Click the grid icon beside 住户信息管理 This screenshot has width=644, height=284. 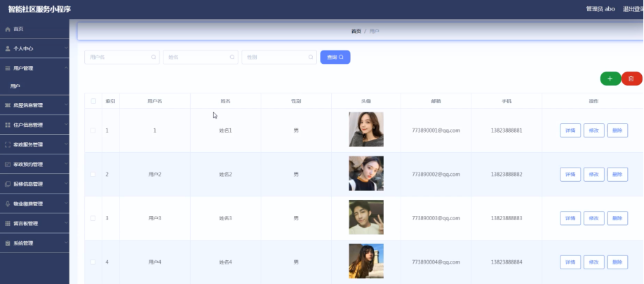pos(8,125)
